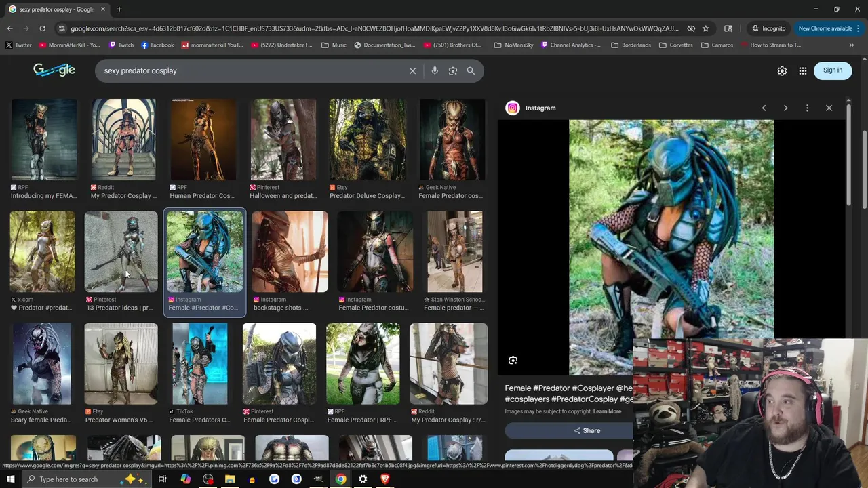Open Settings gear on the taskbar
This screenshot has width=868, height=488.
coord(363,479)
